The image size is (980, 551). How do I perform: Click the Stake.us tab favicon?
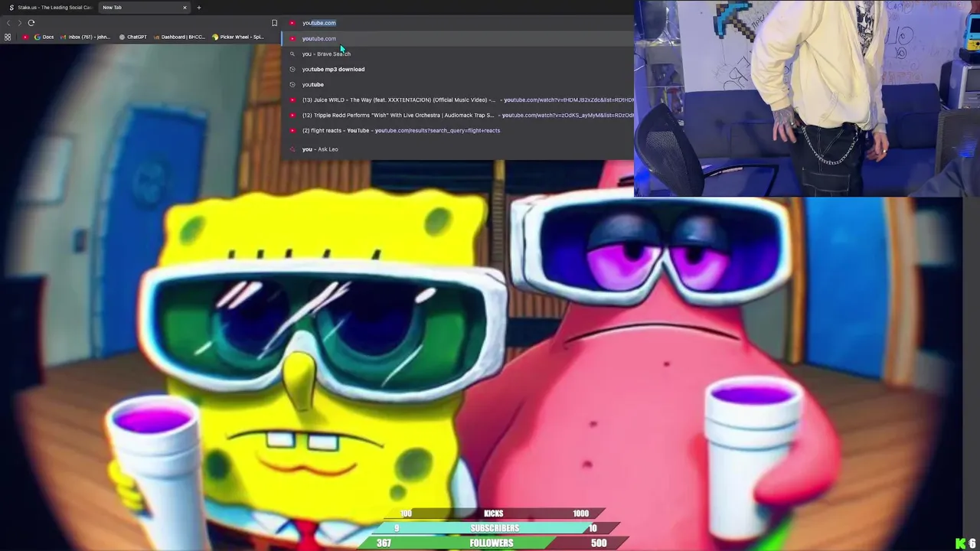click(11, 8)
